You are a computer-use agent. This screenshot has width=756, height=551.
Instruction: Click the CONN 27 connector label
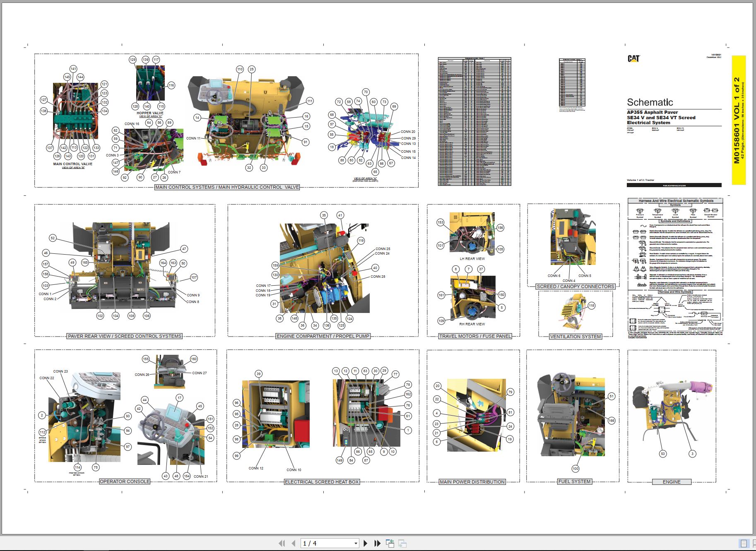[200, 373]
